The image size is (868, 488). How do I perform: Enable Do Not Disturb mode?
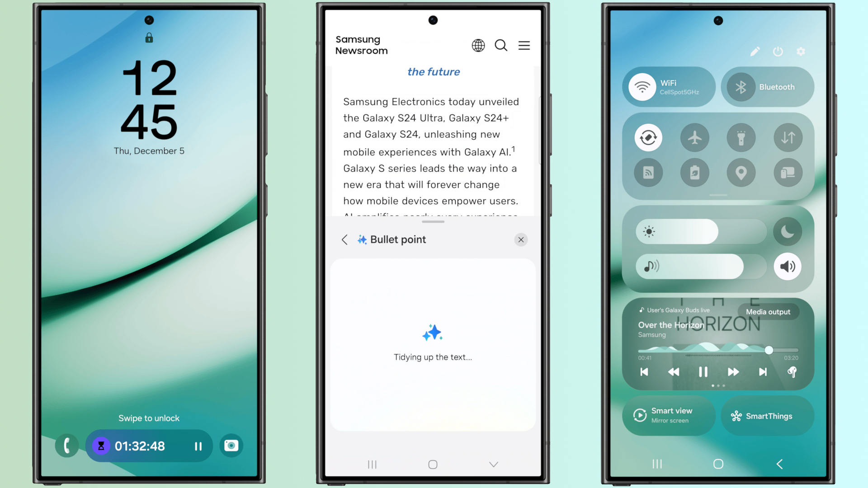[788, 232]
